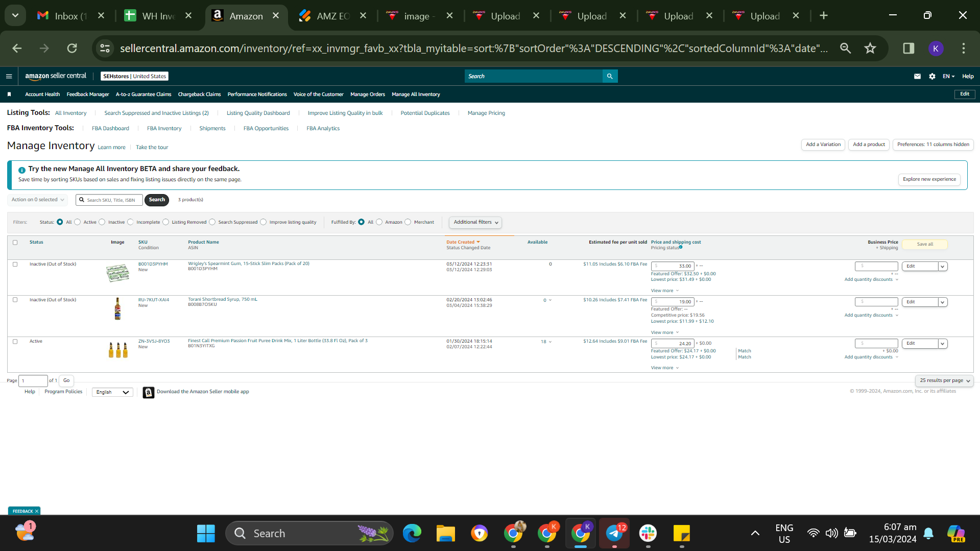Switch to the AMZ EO browser tab

point(332,16)
